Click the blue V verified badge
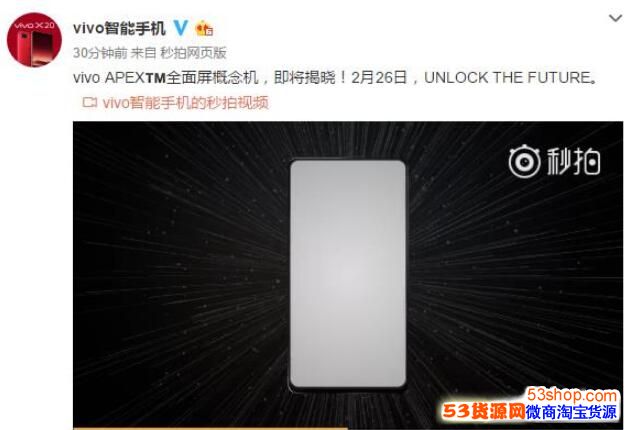 coord(181,28)
